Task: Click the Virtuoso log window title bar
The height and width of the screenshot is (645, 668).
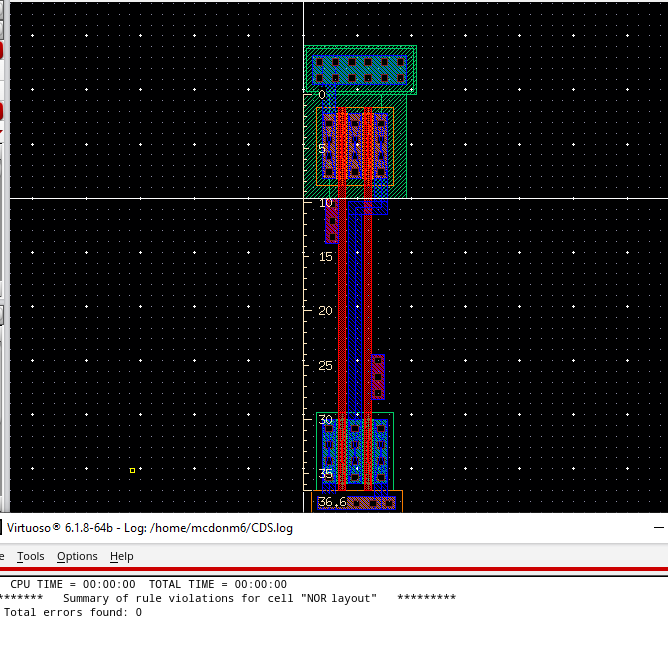Action: [300, 528]
